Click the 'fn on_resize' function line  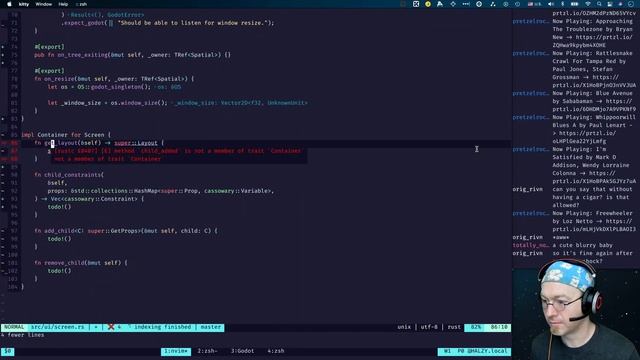click(x=114, y=79)
